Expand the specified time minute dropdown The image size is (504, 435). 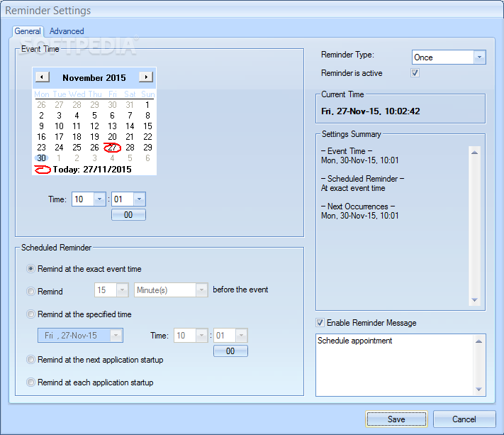(242, 336)
